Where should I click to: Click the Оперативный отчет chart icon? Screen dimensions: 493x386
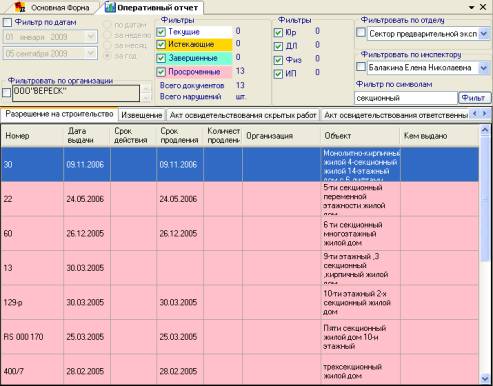[x=110, y=7]
